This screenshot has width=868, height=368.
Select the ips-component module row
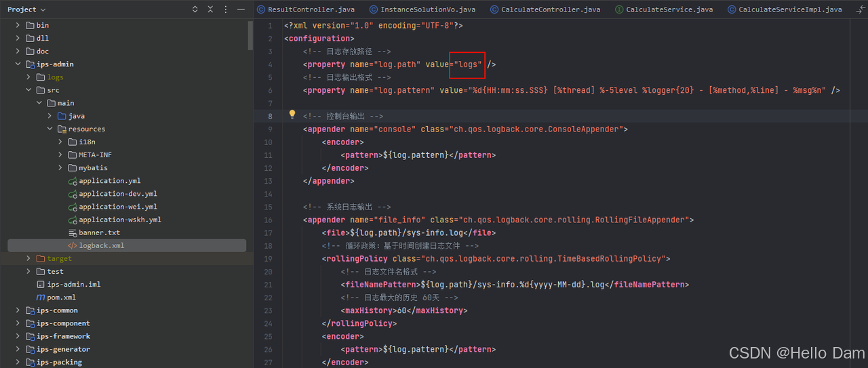coord(127,323)
